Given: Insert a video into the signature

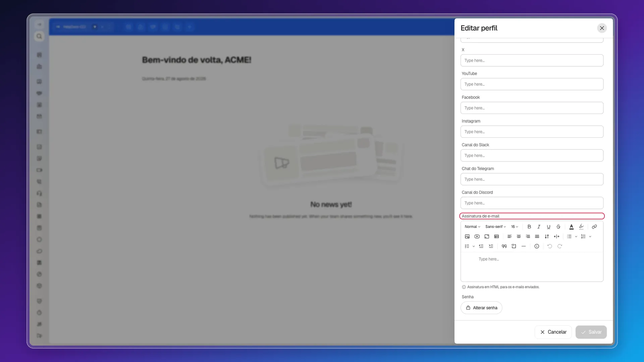Looking at the screenshot, I should point(477,237).
